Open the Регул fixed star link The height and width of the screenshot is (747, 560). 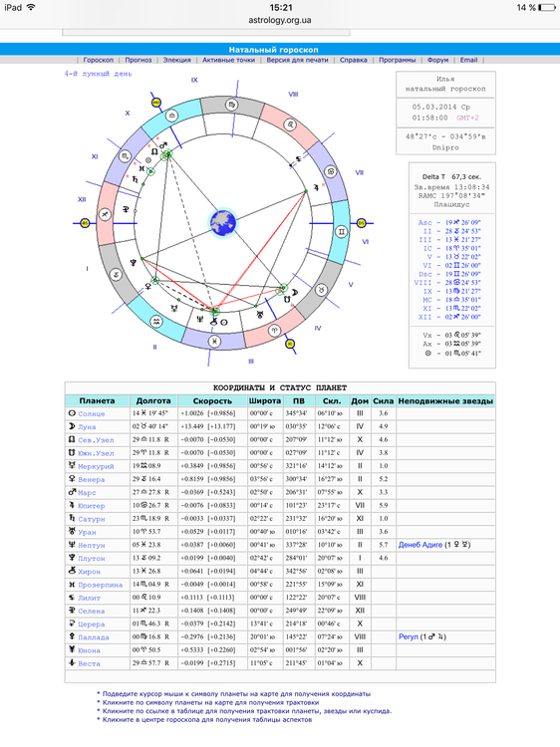[x=409, y=636]
